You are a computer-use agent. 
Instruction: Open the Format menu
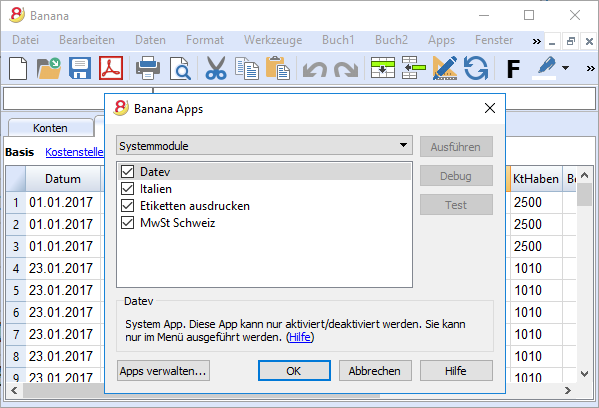click(205, 40)
